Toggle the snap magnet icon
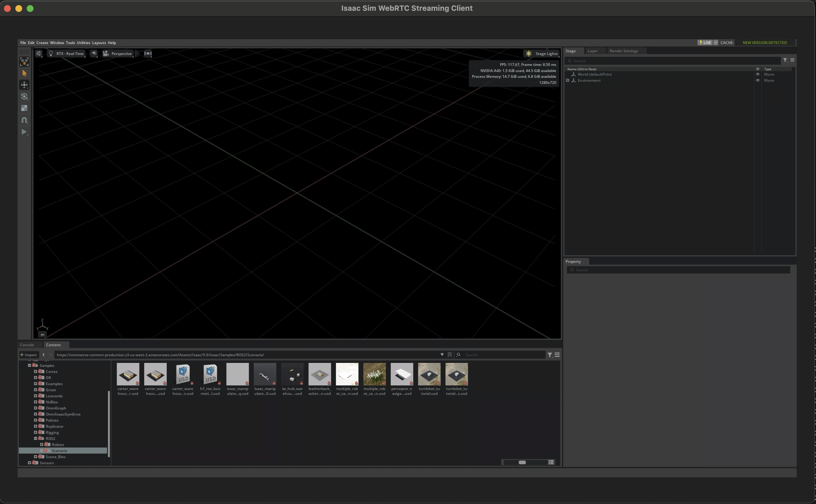 24,120
